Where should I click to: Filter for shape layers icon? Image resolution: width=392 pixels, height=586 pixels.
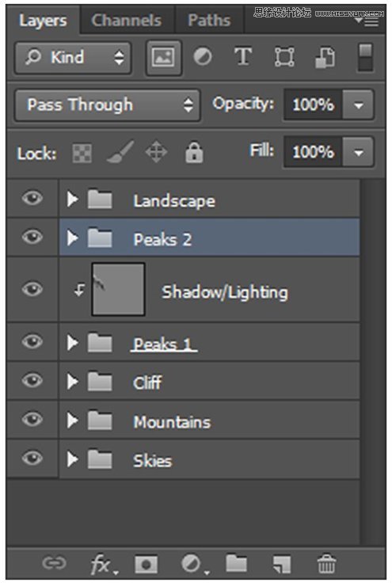point(284,57)
